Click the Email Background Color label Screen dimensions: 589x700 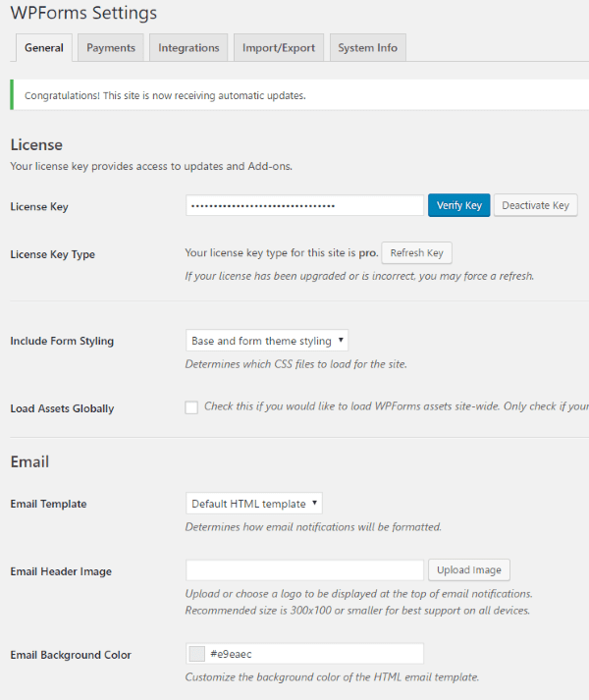pos(71,655)
